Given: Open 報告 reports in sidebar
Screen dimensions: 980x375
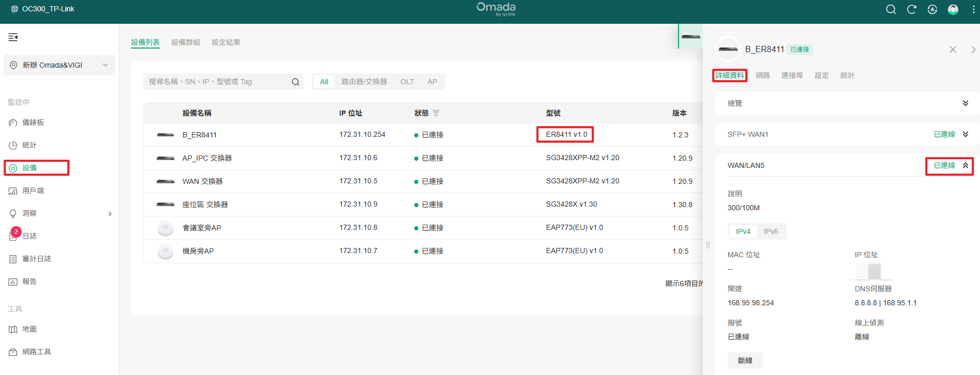Looking at the screenshot, I should (29, 282).
